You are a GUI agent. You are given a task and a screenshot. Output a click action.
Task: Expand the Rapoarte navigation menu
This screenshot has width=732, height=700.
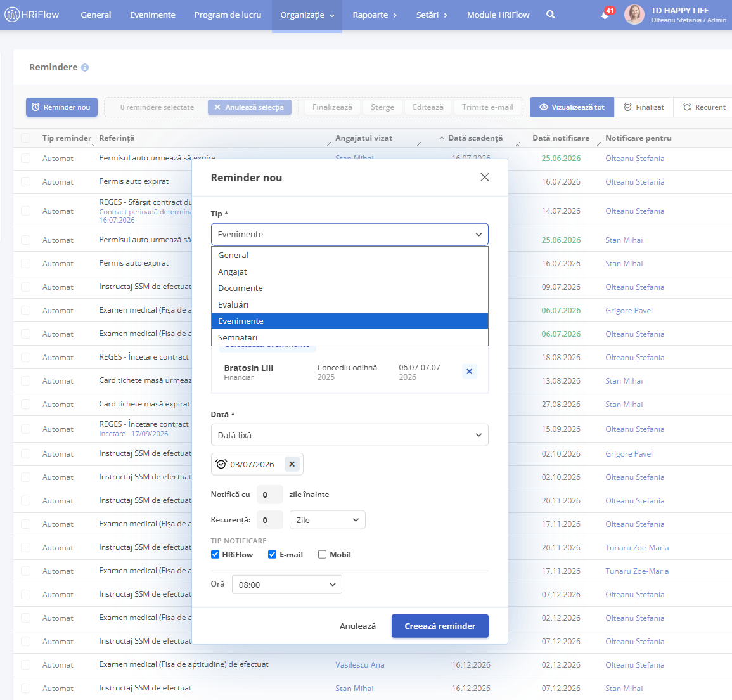pyautogui.click(x=375, y=15)
